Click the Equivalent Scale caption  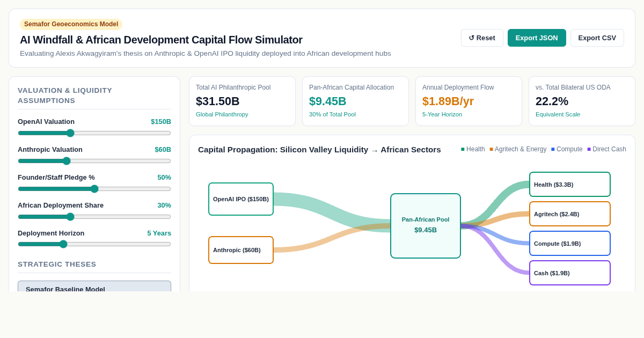(x=558, y=114)
